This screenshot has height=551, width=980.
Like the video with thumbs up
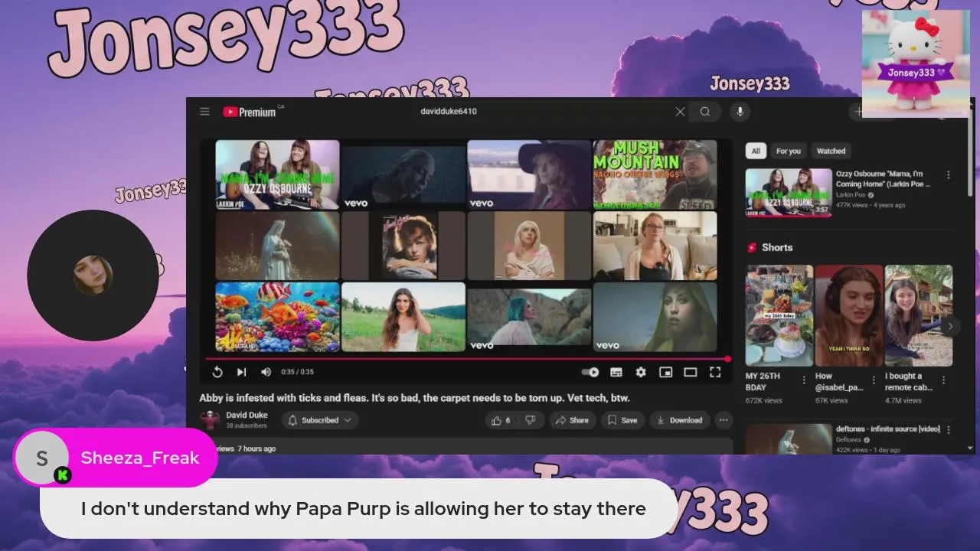[501, 420]
